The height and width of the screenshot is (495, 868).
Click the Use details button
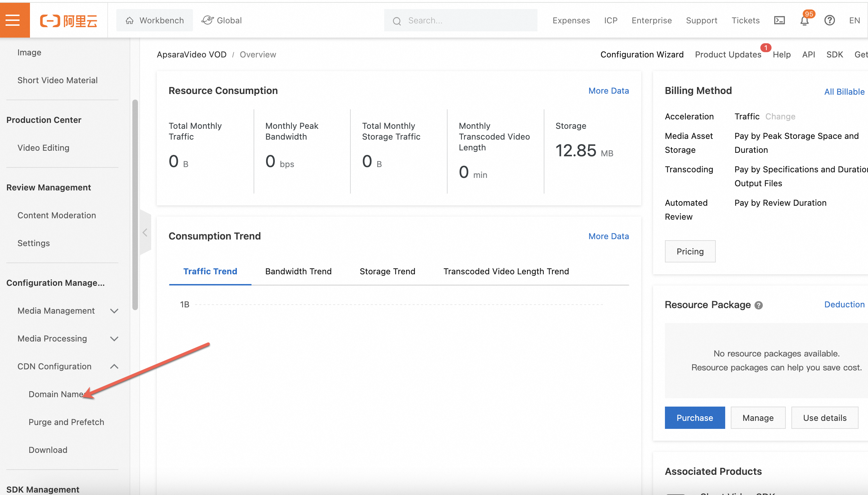[824, 418]
